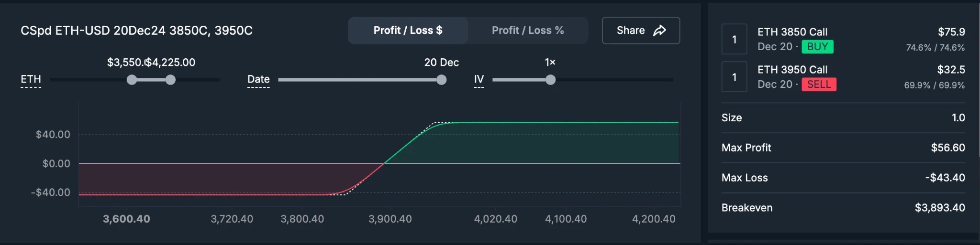Screen dimensions: 980x245
Task: Click the Max Profit value $56.60
Action: pyautogui.click(x=947, y=148)
